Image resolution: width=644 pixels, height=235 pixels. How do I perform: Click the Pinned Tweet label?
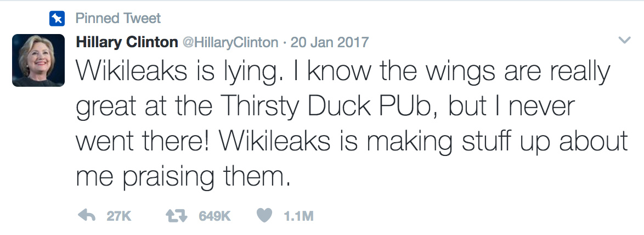point(118,19)
